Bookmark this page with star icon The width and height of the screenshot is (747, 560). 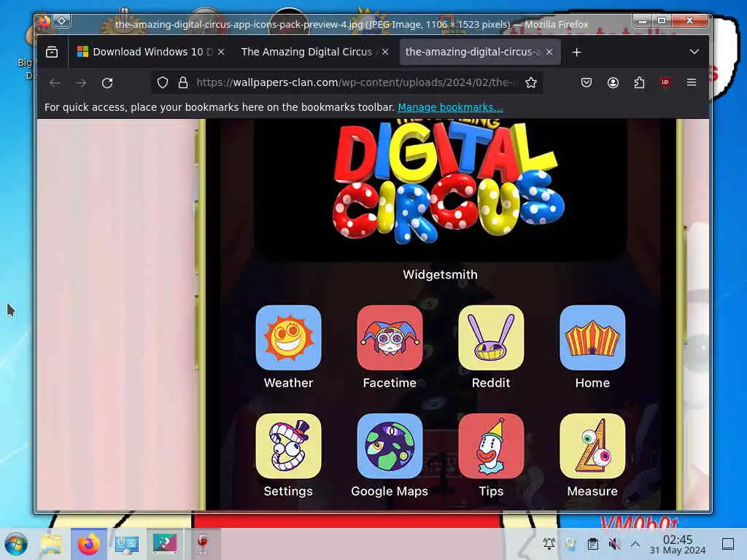(531, 82)
